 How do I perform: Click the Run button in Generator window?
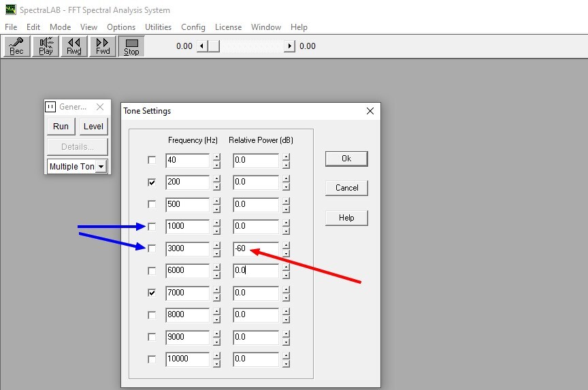61,127
